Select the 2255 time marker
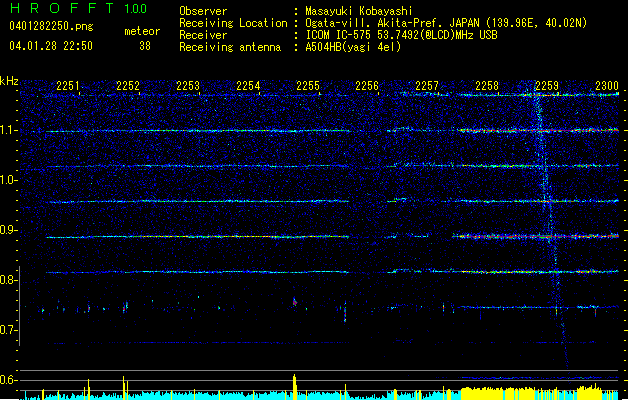 [308, 87]
